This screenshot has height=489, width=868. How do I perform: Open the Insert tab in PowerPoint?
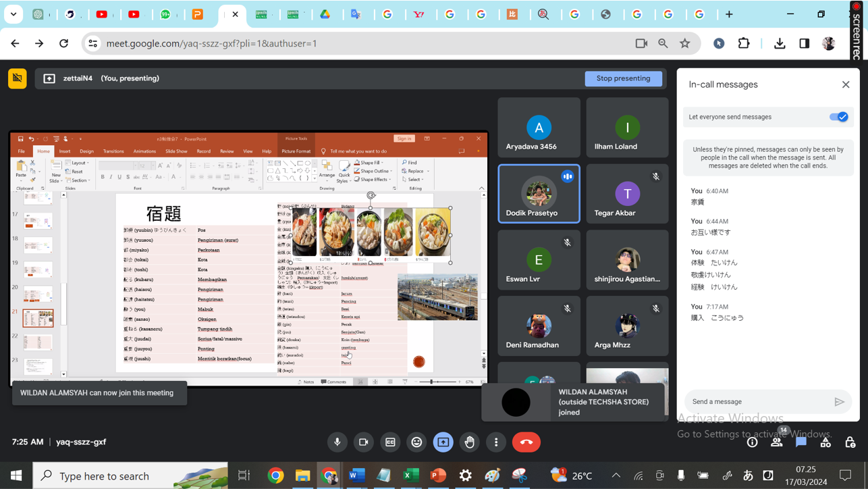coord(65,151)
